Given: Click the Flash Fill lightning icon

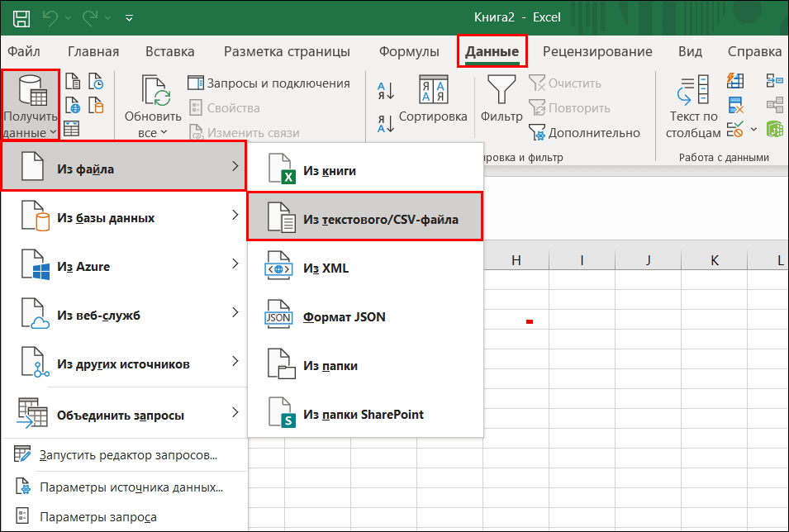Looking at the screenshot, I should coord(735,80).
